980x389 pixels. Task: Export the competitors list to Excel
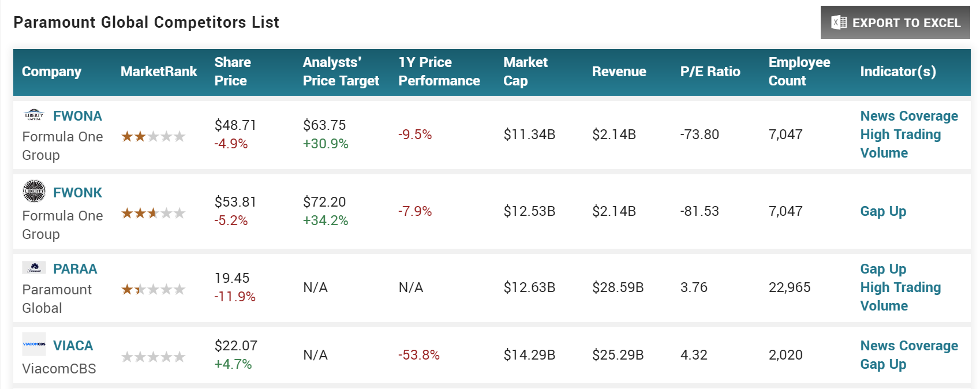point(895,23)
